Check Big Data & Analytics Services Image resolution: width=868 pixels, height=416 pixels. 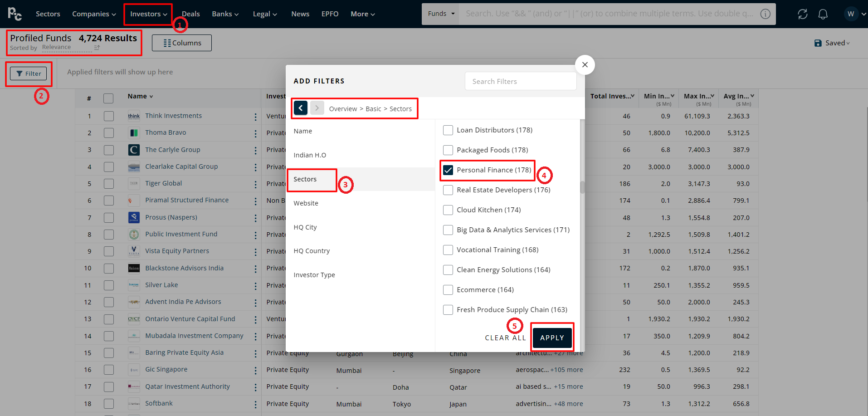click(x=448, y=230)
